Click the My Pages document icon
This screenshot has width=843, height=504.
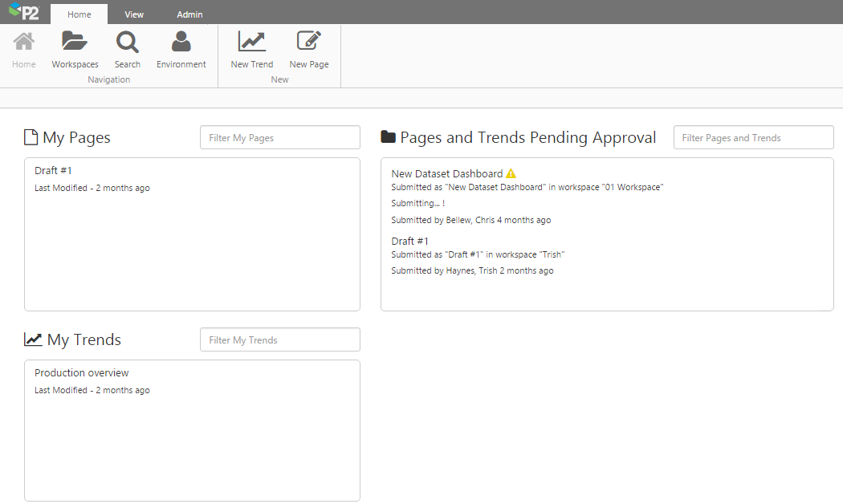(31, 137)
